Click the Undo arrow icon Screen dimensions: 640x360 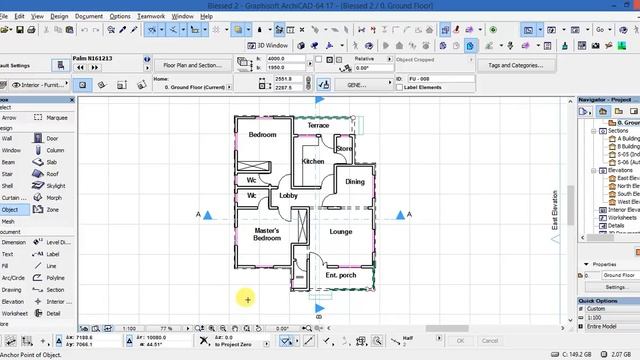coord(84,30)
